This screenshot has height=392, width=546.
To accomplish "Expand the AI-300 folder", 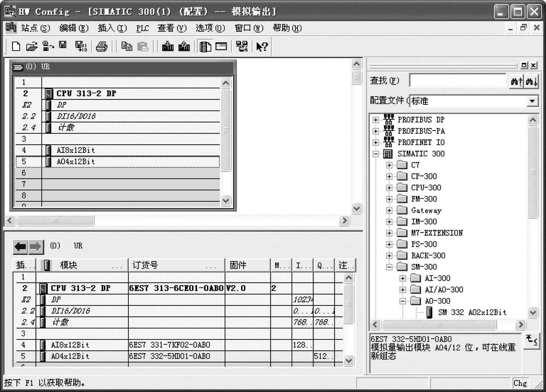I will 403,278.
